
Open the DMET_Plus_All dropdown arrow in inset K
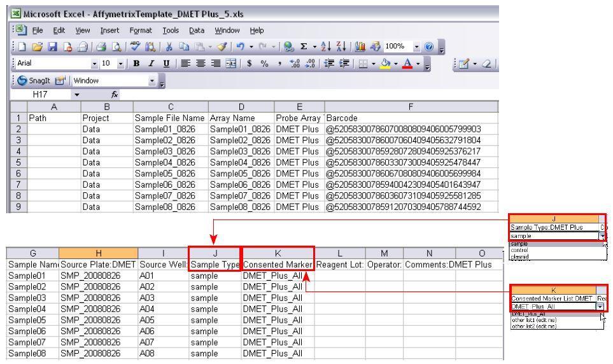600,307
